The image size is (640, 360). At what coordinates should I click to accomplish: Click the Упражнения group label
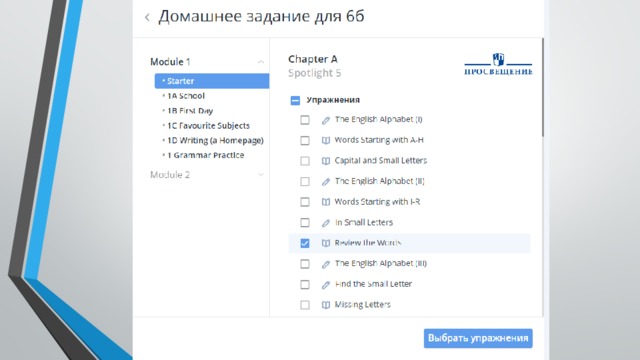click(333, 100)
